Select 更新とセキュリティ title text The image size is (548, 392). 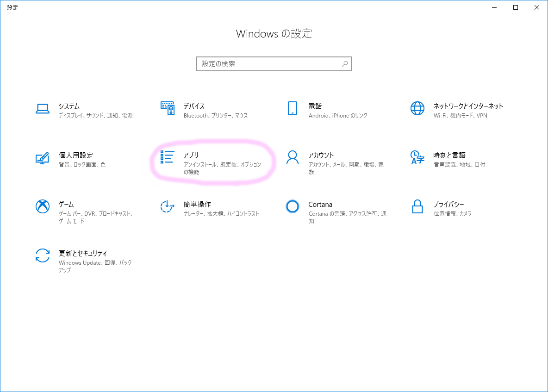[x=82, y=253]
